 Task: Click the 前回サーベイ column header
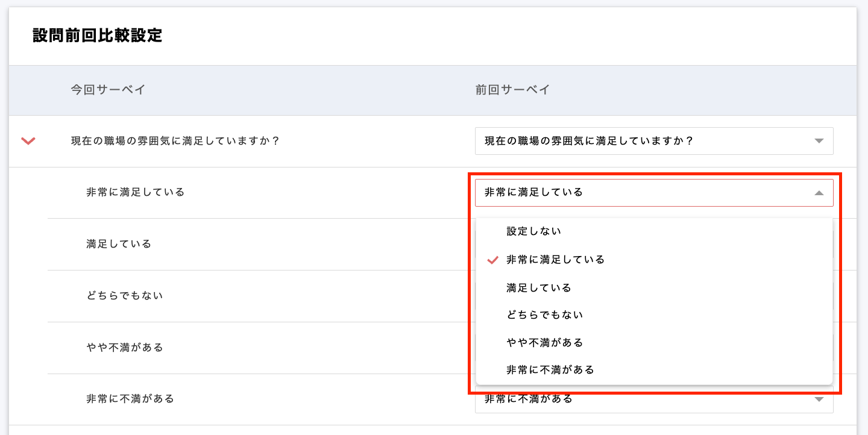click(x=512, y=90)
